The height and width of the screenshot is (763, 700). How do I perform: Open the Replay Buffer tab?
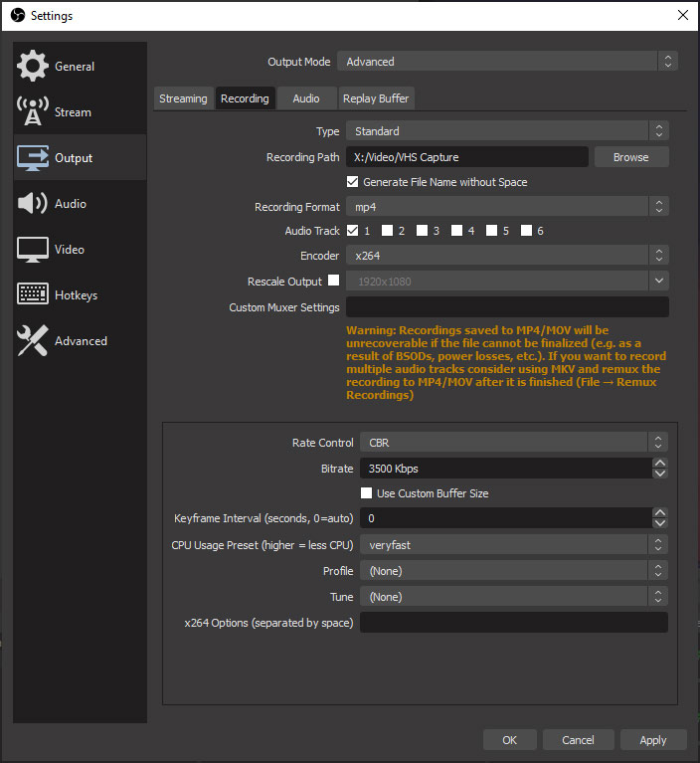pyautogui.click(x=375, y=98)
